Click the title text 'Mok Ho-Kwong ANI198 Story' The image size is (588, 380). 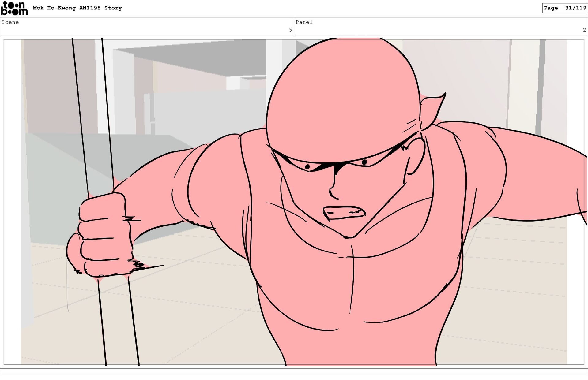click(77, 8)
